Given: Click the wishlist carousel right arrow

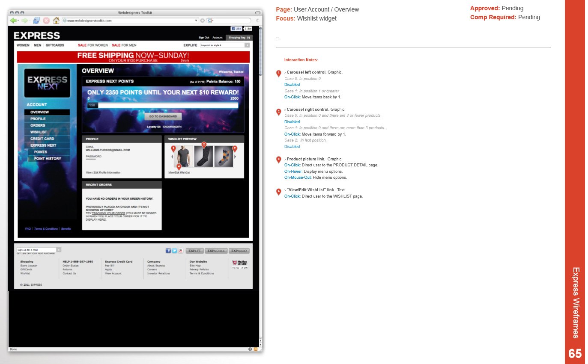Looking at the screenshot, I should coord(235,157).
